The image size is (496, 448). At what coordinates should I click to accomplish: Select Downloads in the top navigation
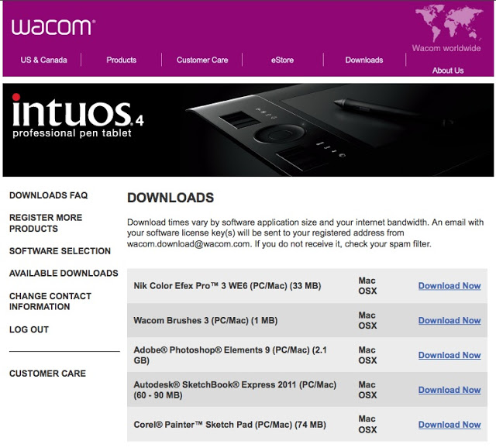coord(364,60)
